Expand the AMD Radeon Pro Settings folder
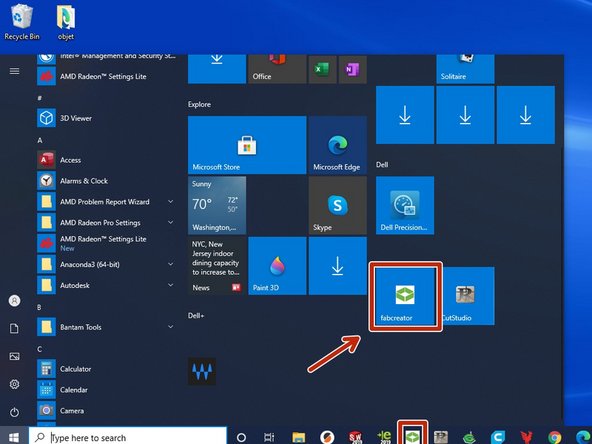The height and width of the screenshot is (444, 592). coord(106,222)
